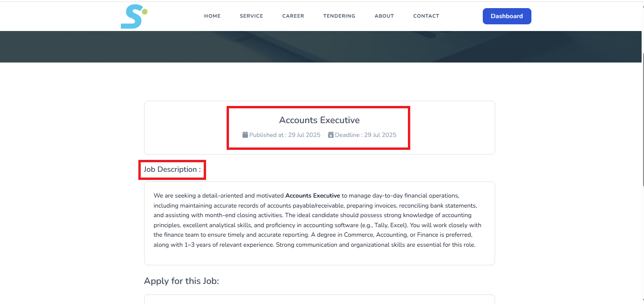Image resolution: width=644 pixels, height=304 pixels.
Task: Open the SERVICE navigation menu
Action: click(251, 16)
